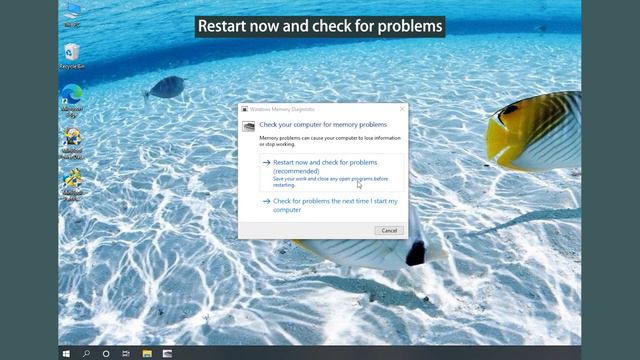Click the Memory Diagnostic taskbar button
Screen dimensions: 640x360
(x=167, y=353)
